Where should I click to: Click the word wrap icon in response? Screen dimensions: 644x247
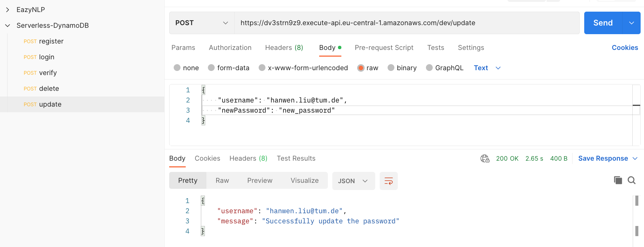[388, 181]
